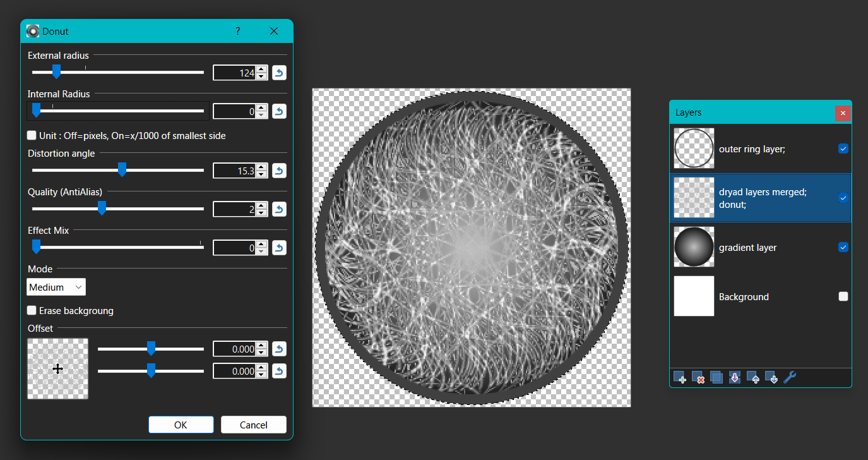Click the 'Background' layer name
This screenshot has width=868, height=460.
coord(744,297)
